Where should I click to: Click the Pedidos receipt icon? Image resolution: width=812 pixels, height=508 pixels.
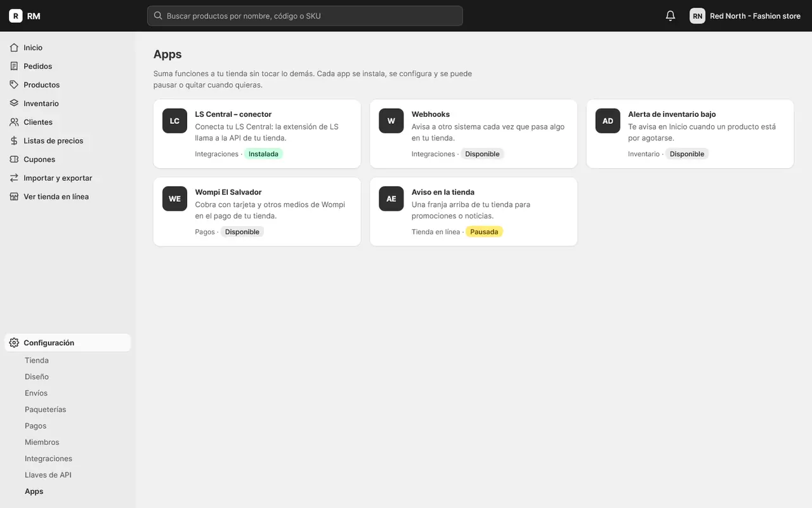pyautogui.click(x=14, y=66)
